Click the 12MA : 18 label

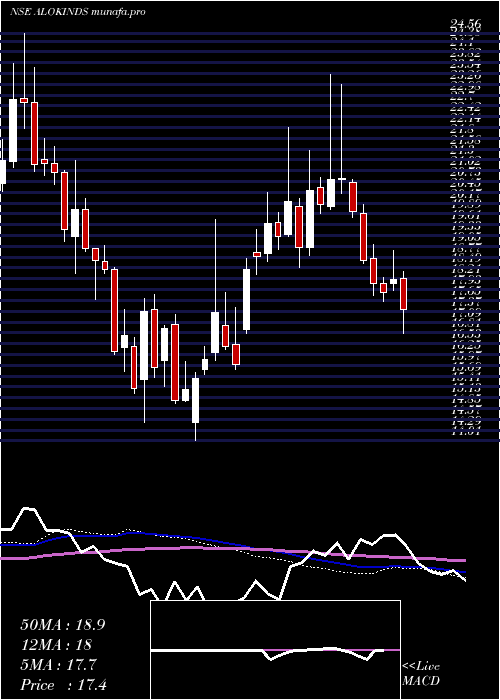click(x=56, y=645)
